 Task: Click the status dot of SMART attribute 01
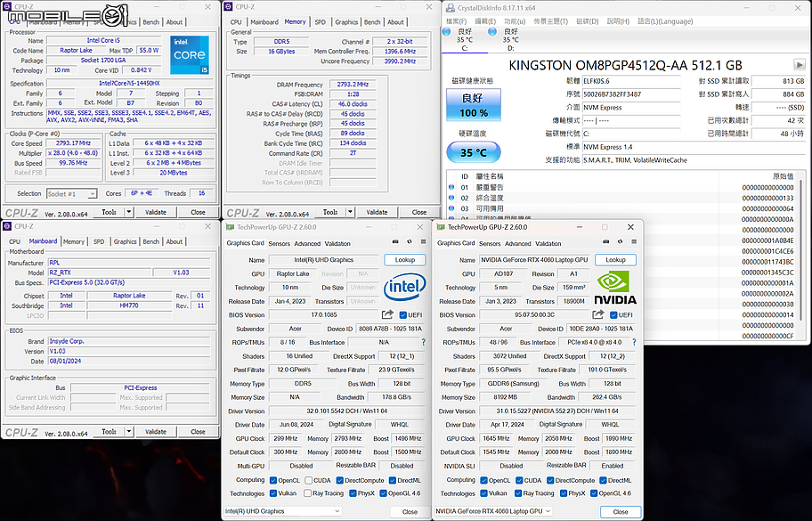[451, 188]
